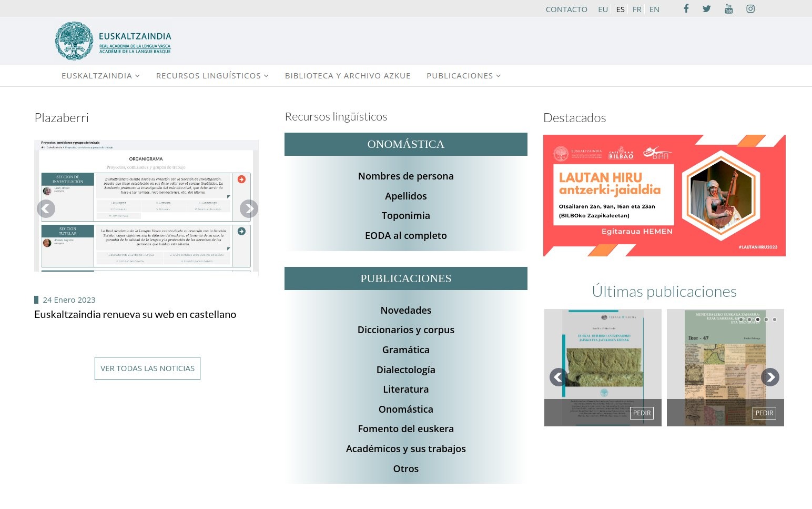This screenshot has width=812, height=509.
Task: Open news Euskaltzaindia renueva su web
Action: click(x=135, y=314)
